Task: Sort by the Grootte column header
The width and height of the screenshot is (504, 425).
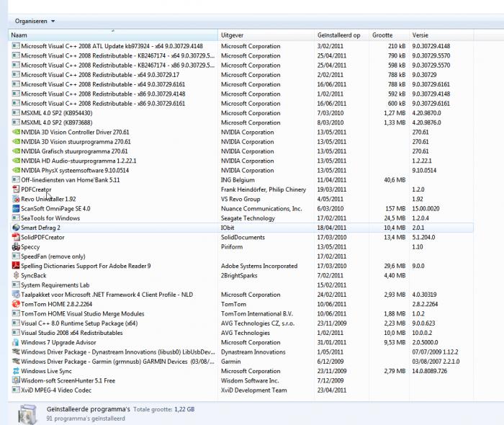Action: pyautogui.click(x=389, y=35)
